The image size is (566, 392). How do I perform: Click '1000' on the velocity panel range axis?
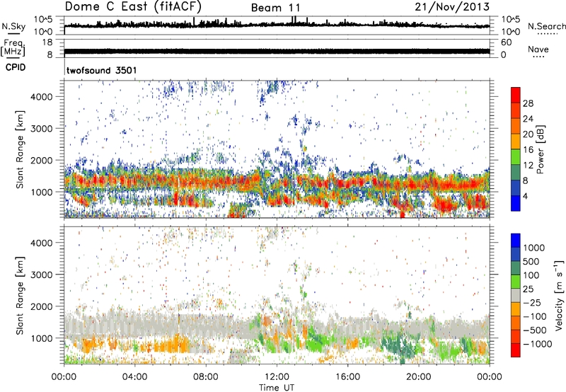[x=42, y=338]
